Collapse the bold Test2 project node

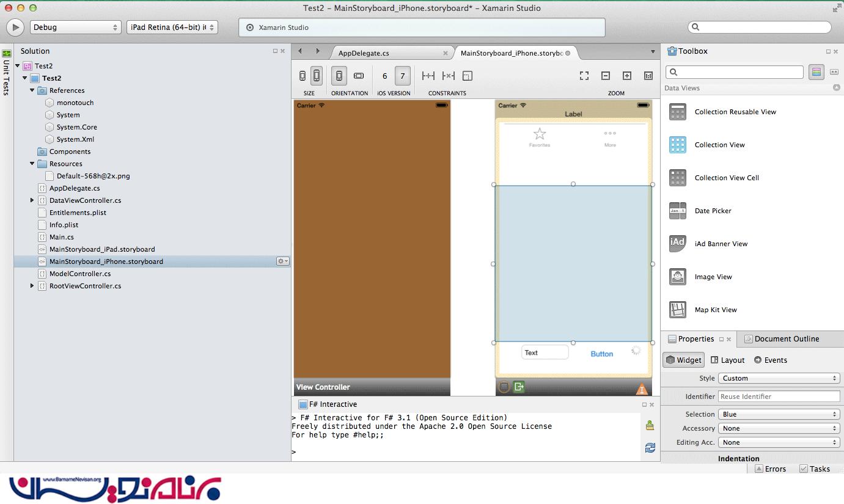25,78
